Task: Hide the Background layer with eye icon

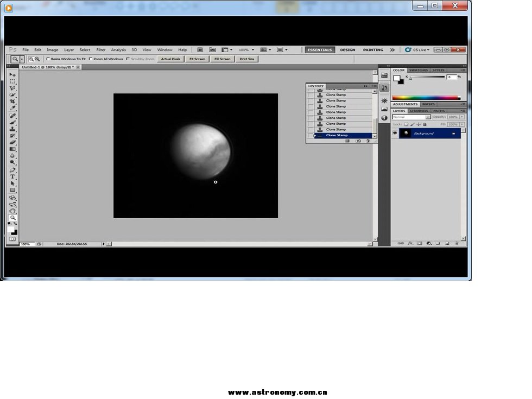Action: pos(395,134)
